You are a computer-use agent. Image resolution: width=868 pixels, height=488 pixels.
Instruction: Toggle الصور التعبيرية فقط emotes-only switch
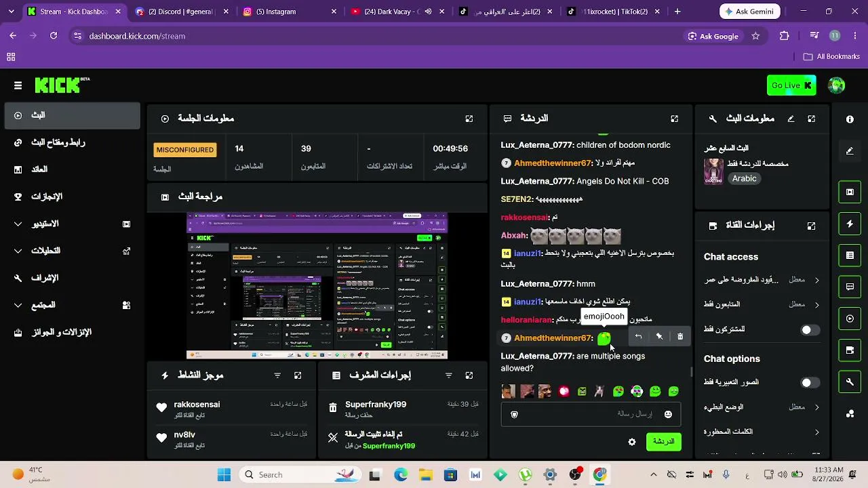click(x=810, y=383)
